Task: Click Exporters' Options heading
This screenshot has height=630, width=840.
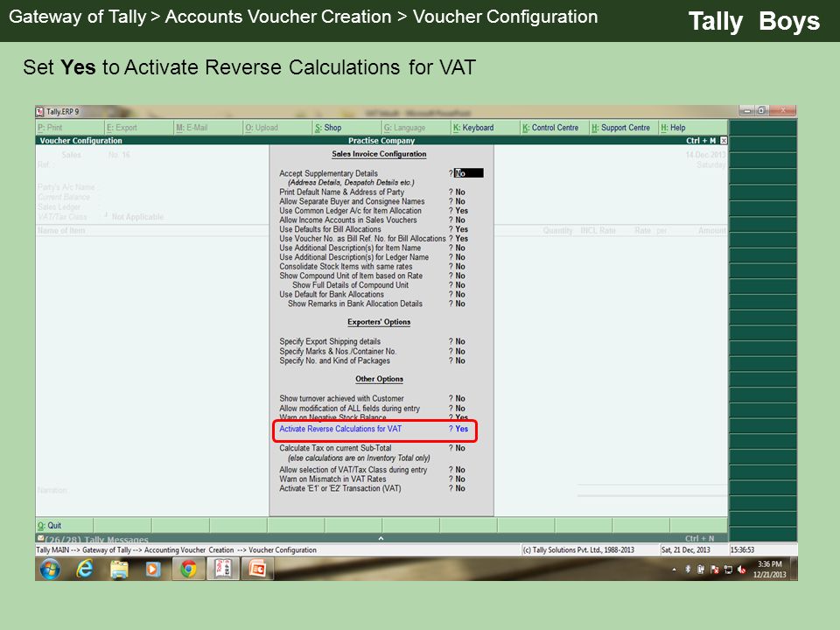Action: pyautogui.click(x=379, y=322)
